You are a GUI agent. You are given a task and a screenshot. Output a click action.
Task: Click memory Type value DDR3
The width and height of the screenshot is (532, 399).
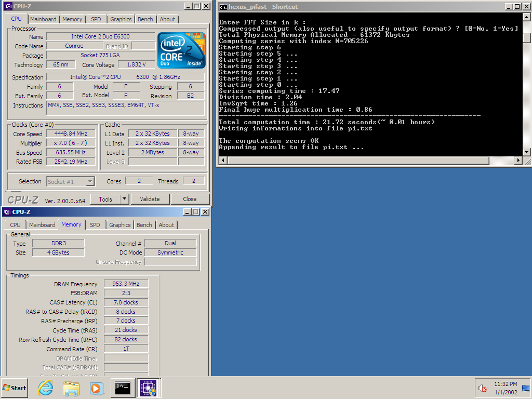point(58,243)
